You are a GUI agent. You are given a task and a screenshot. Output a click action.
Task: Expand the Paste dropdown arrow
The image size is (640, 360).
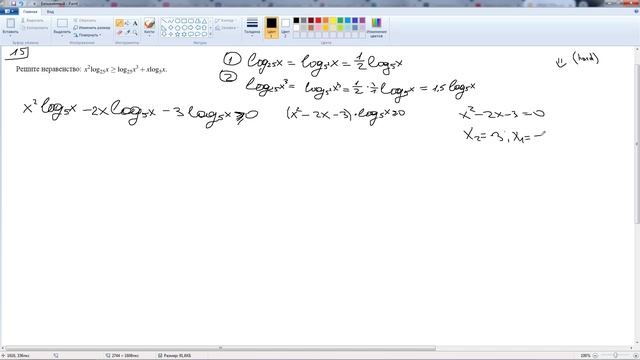(10, 36)
